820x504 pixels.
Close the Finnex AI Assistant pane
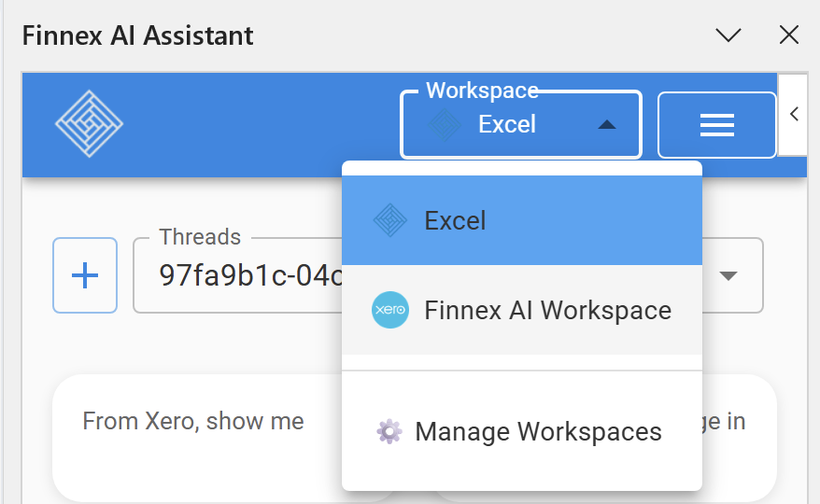coord(788,35)
